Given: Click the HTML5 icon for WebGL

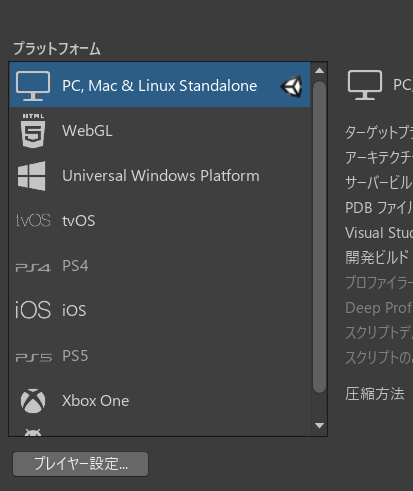Looking at the screenshot, I should (x=33, y=131).
